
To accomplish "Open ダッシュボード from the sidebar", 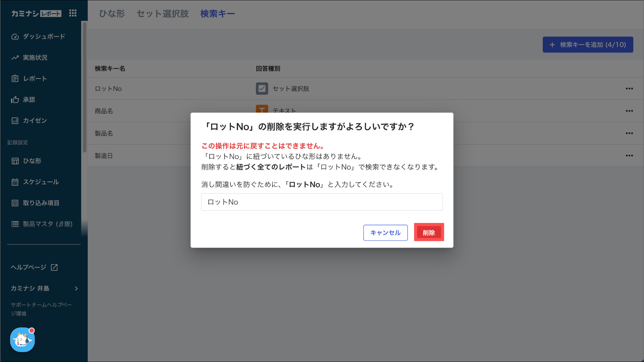I will pyautogui.click(x=44, y=36).
